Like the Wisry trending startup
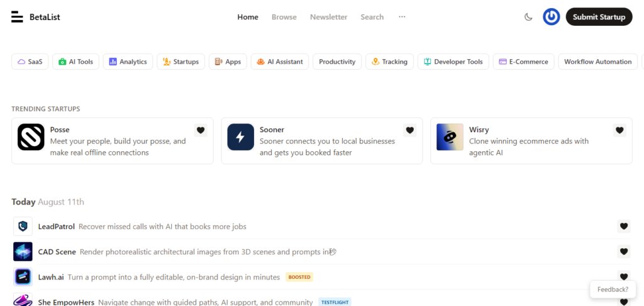Viewport: 644px width, 306px height. [619, 130]
